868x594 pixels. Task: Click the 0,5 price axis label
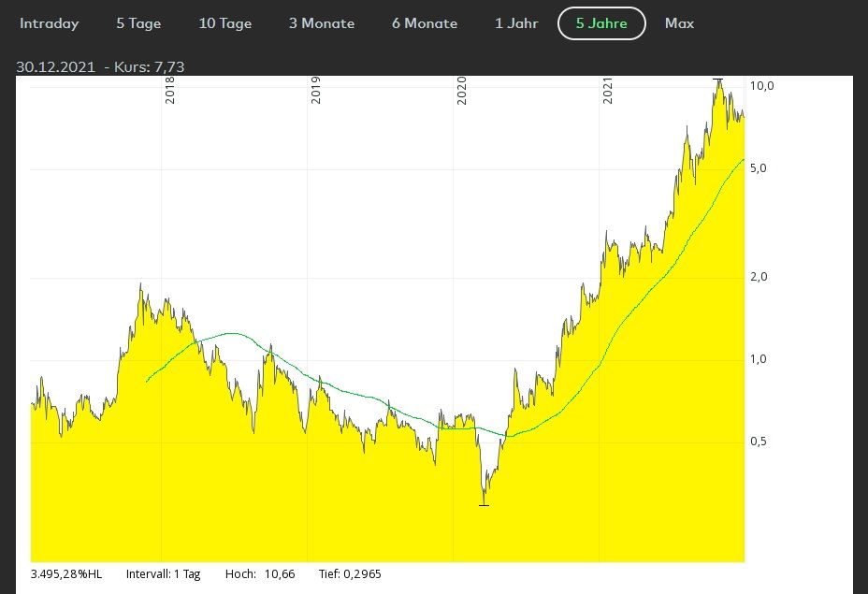(x=759, y=442)
